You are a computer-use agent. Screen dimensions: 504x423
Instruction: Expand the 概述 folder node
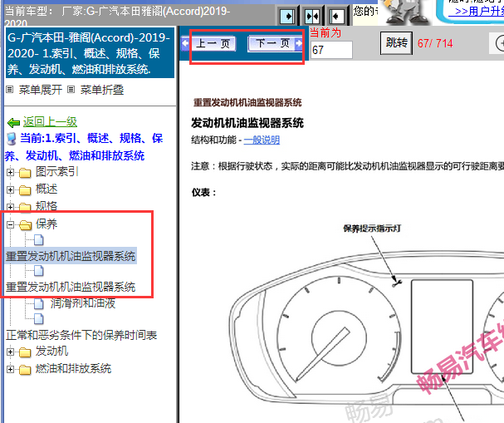pyautogui.click(x=10, y=189)
